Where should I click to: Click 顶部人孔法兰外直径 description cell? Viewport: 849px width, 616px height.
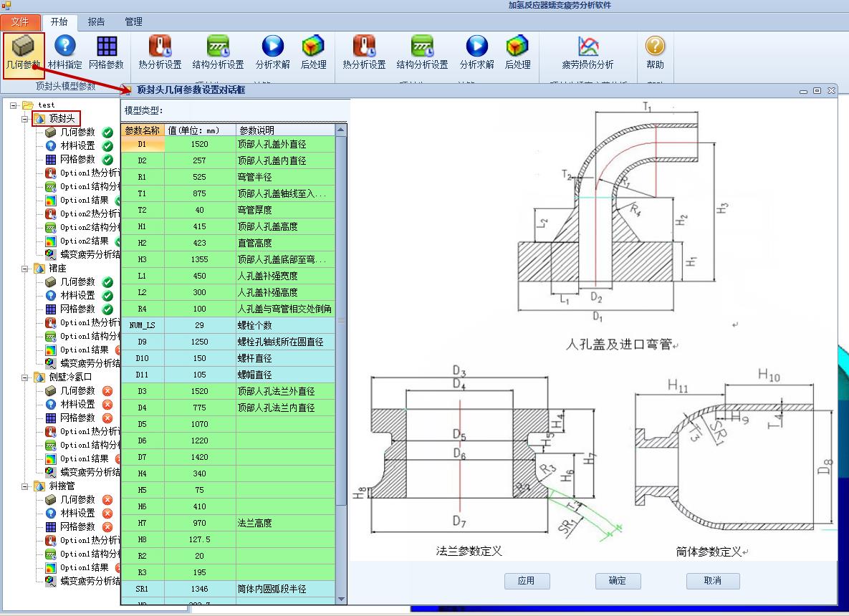tap(285, 391)
